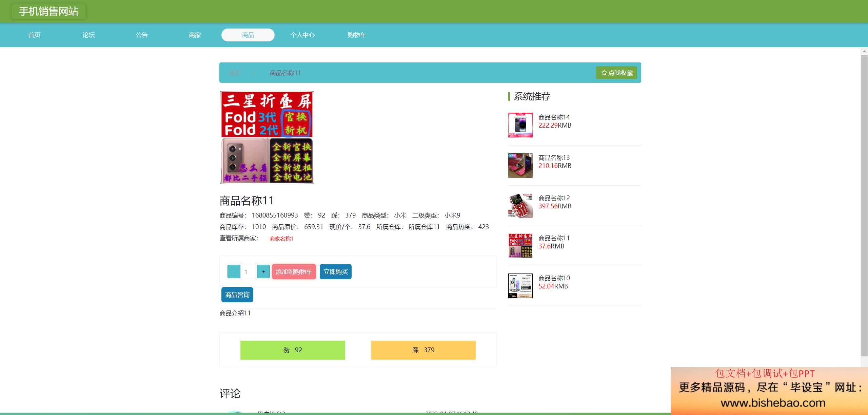The height and width of the screenshot is (415, 868).
Task: Open the 购物车 navigation item
Action: (357, 35)
